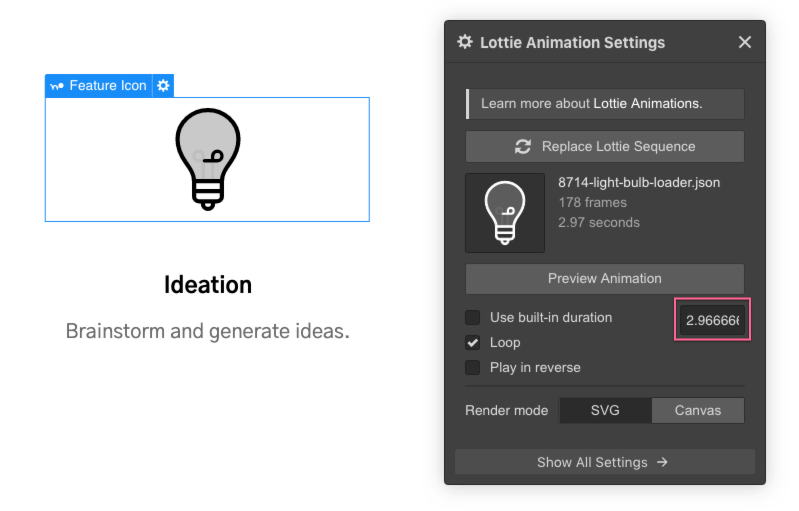
Task: Click the Feature Icon element label
Action: (98, 86)
